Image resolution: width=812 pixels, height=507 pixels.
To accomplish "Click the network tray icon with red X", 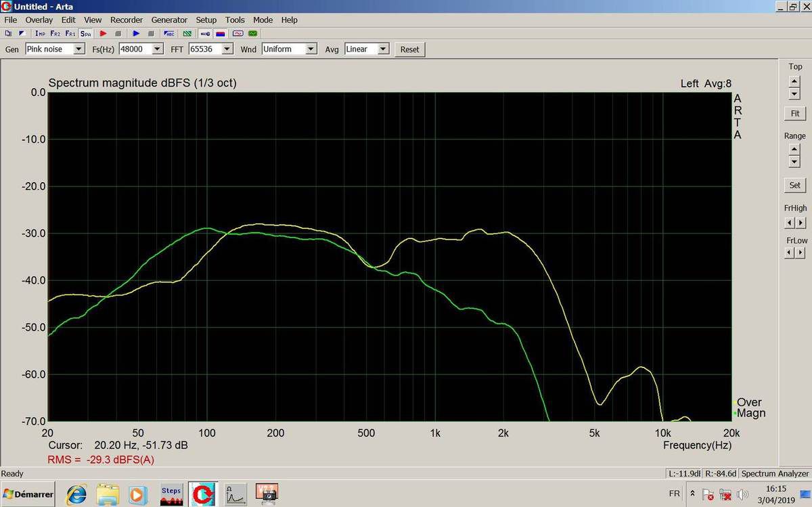I will (x=725, y=494).
